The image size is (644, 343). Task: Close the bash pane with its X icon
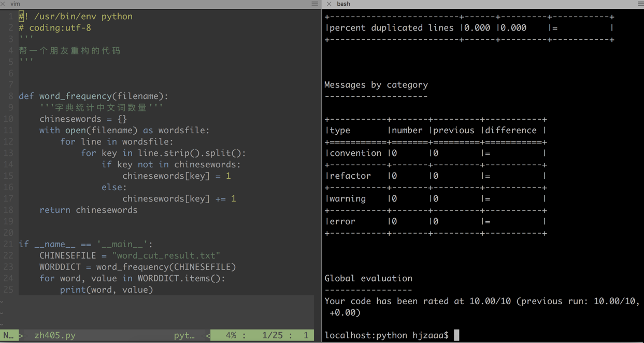tap(329, 4)
